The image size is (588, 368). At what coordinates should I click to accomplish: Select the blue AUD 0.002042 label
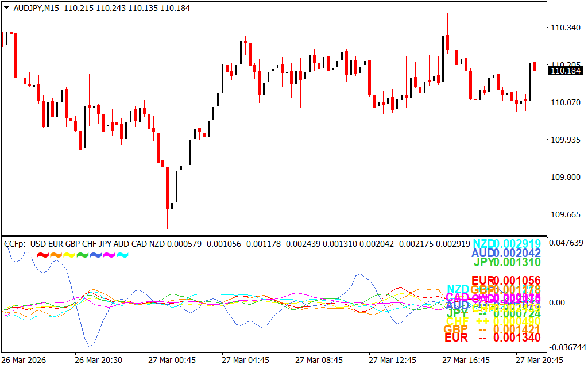point(506,253)
